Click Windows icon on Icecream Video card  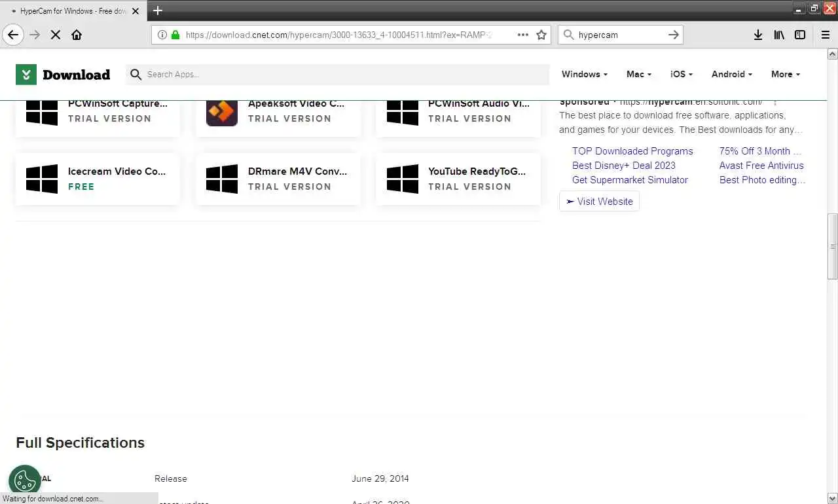[42, 179]
